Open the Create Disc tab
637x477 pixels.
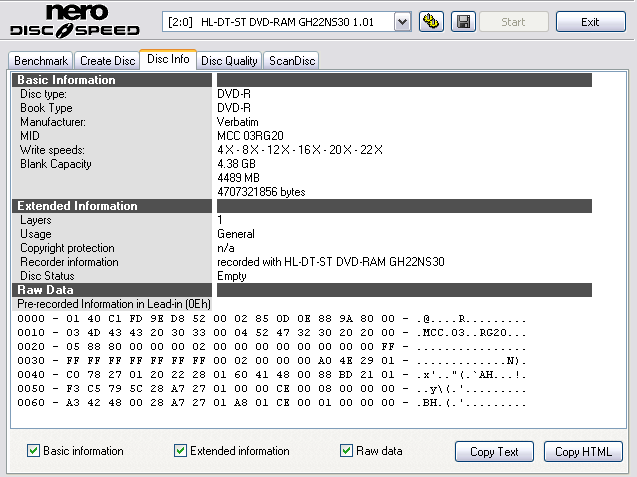point(107,61)
